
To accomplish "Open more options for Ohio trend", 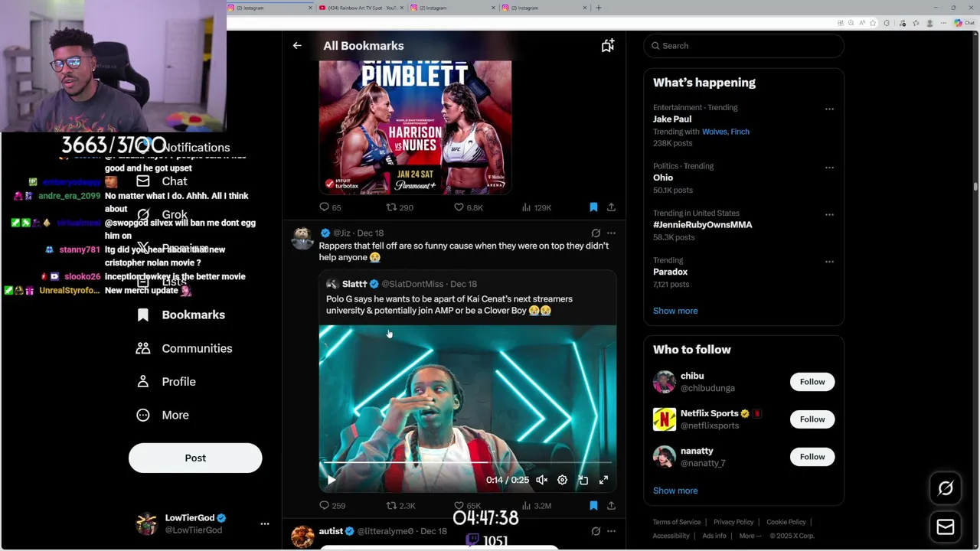I will coord(829,167).
